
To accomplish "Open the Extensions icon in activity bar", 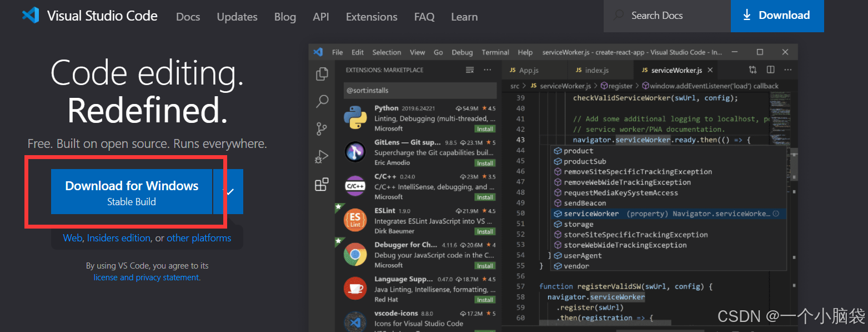I will coord(322,185).
